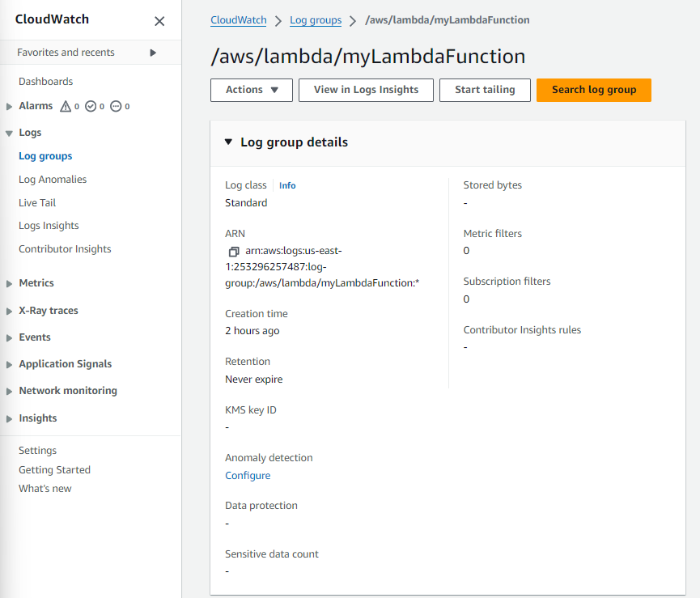
Task: Click the alarm triangle warning icon
Action: (66, 106)
